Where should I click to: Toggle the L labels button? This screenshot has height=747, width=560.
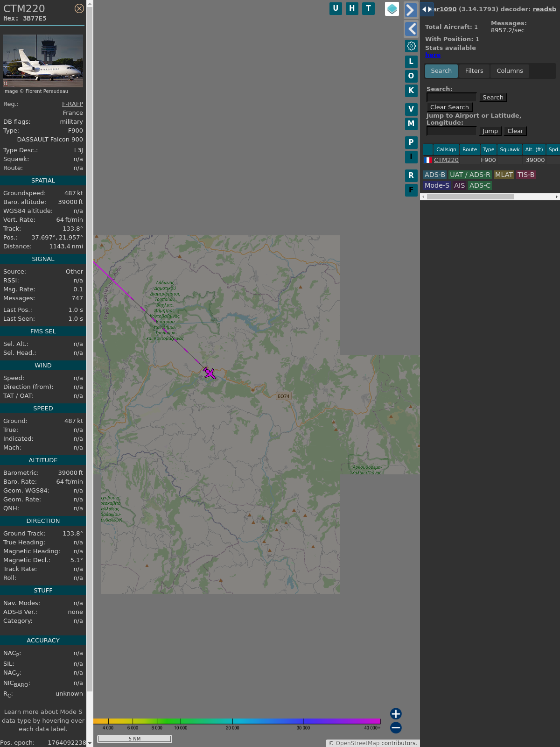[411, 62]
